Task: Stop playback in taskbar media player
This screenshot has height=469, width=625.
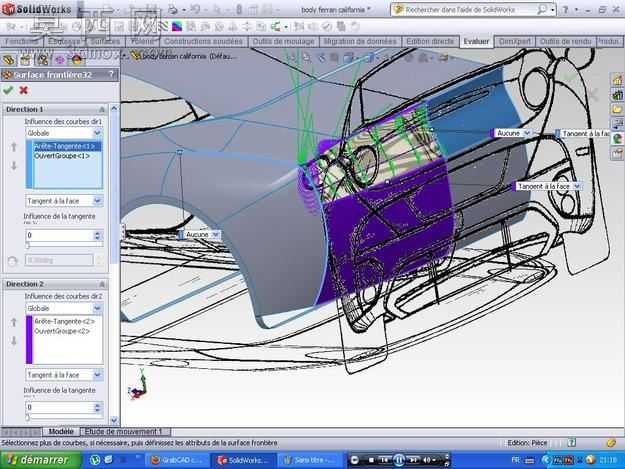Action: click(x=371, y=460)
